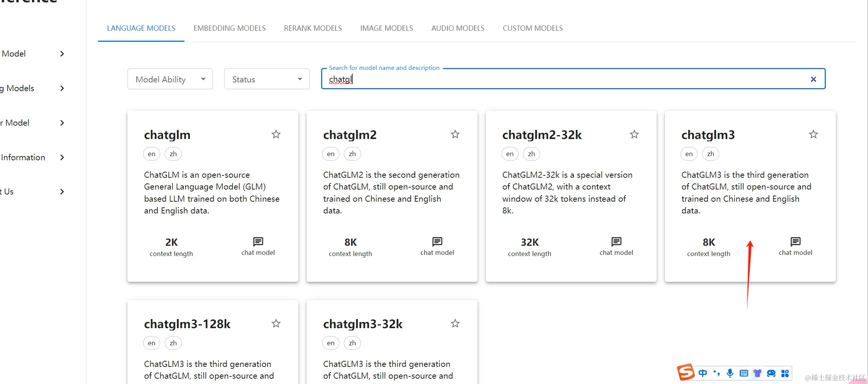Favorite the chatglm model with its star
Viewport: 868px width, 384px height.
coord(276,134)
